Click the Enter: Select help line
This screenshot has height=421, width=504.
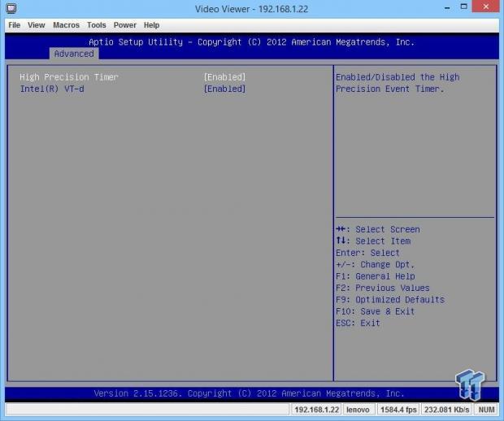click(367, 253)
